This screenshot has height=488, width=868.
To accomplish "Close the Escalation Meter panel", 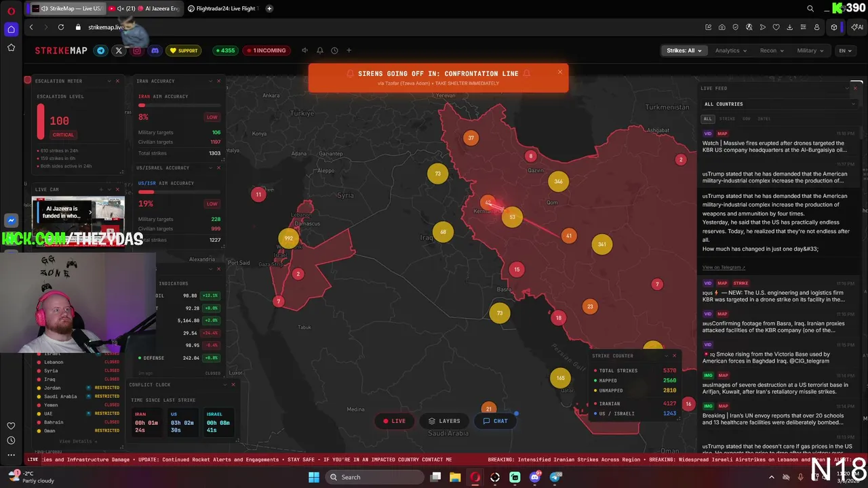I will pyautogui.click(x=117, y=81).
